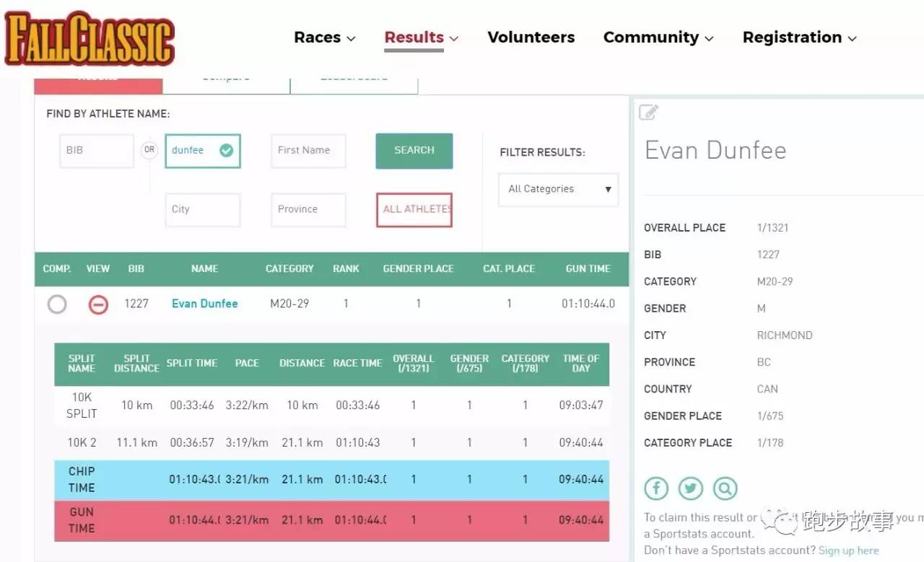Click the Evan Dunfee profile heading
This screenshot has height=562, width=924.
point(715,150)
